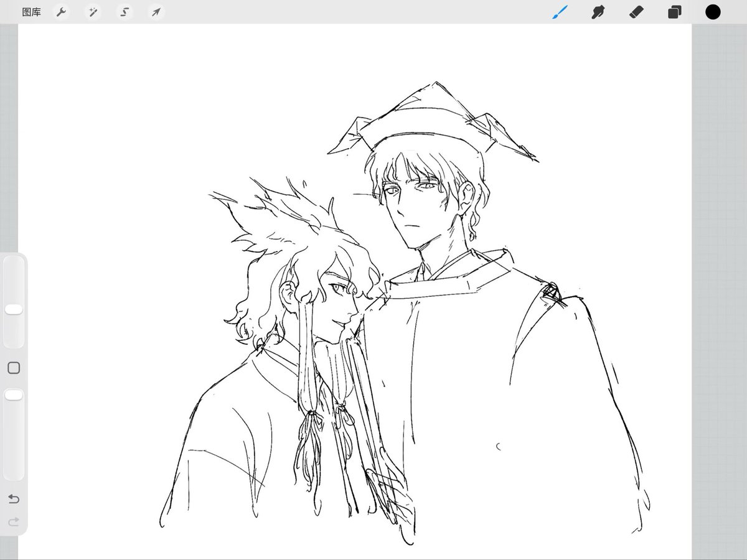Undo the last stroke
This screenshot has height=560, width=747.
pos(14,499)
